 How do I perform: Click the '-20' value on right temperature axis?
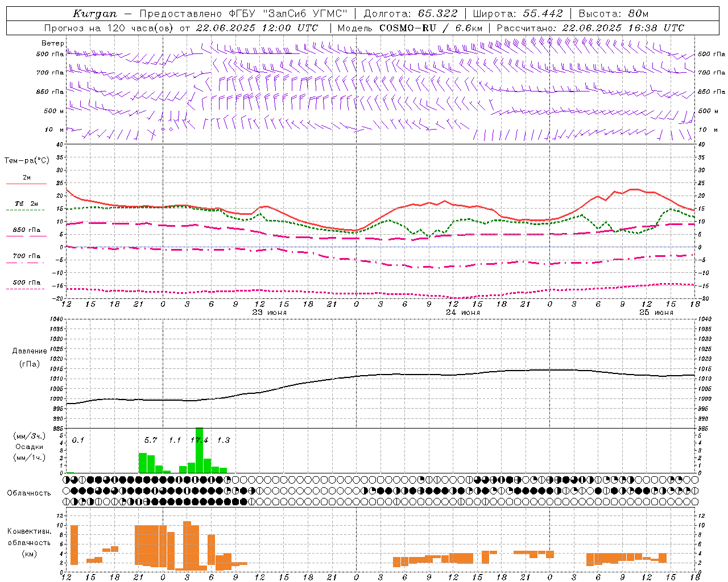point(702,299)
